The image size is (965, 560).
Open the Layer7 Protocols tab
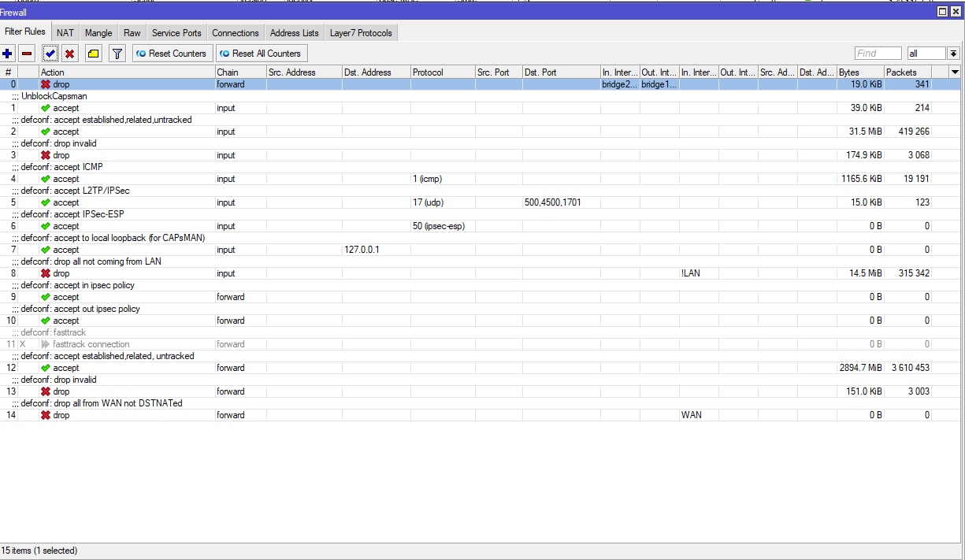[361, 32]
